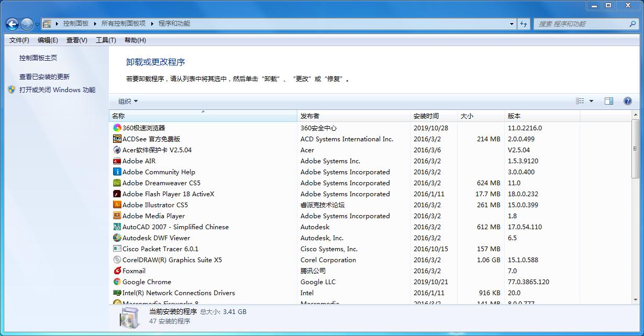The height and width of the screenshot is (336, 644).
Task: Open the 查看(V) menu
Action: point(76,40)
